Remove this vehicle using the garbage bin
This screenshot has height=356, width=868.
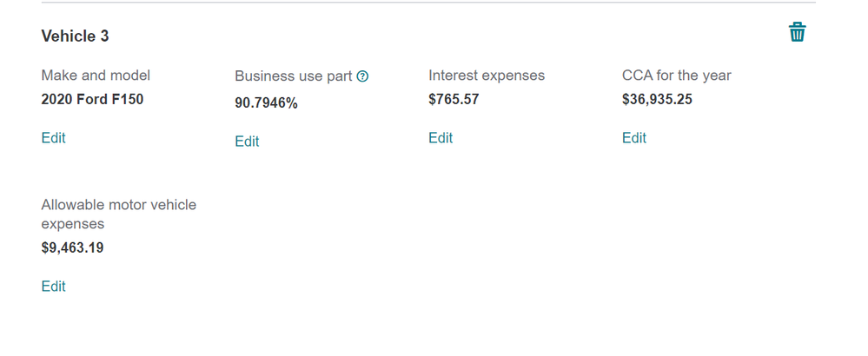pyautogui.click(x=797, y=32)
